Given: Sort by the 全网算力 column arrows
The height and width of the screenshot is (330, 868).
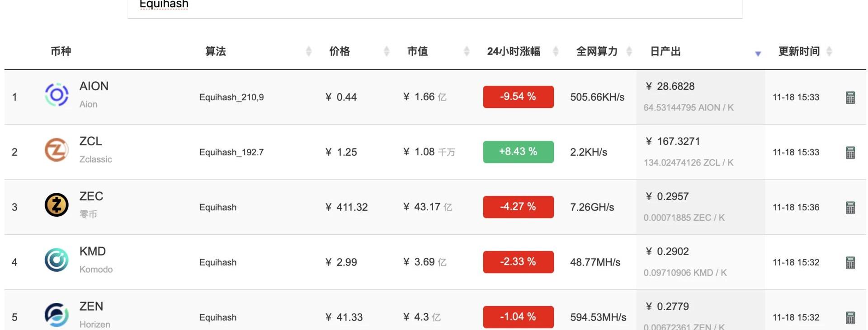Looking at the screenshot, I should [629, 51].
